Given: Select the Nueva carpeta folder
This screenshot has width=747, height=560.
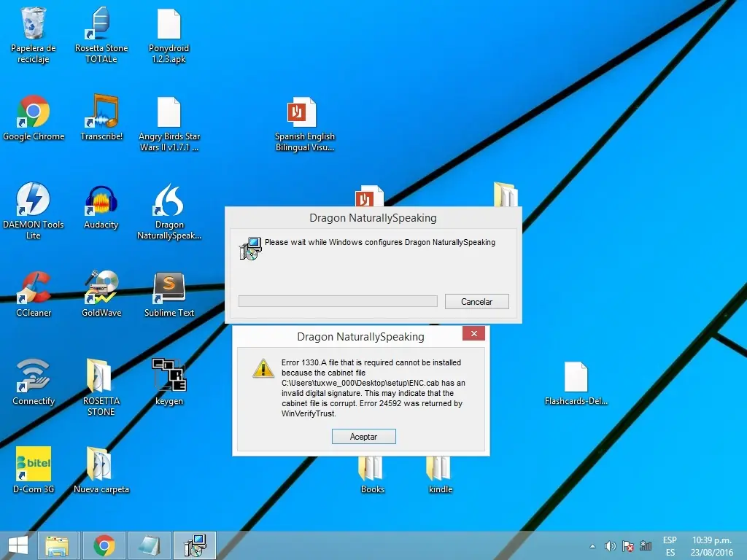Looking at the screenshot, I should 101,472.
